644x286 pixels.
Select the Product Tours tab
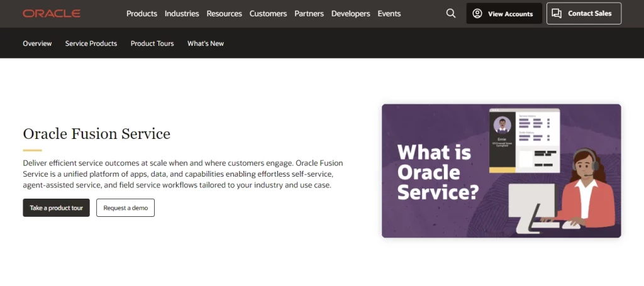click(152, 43)
